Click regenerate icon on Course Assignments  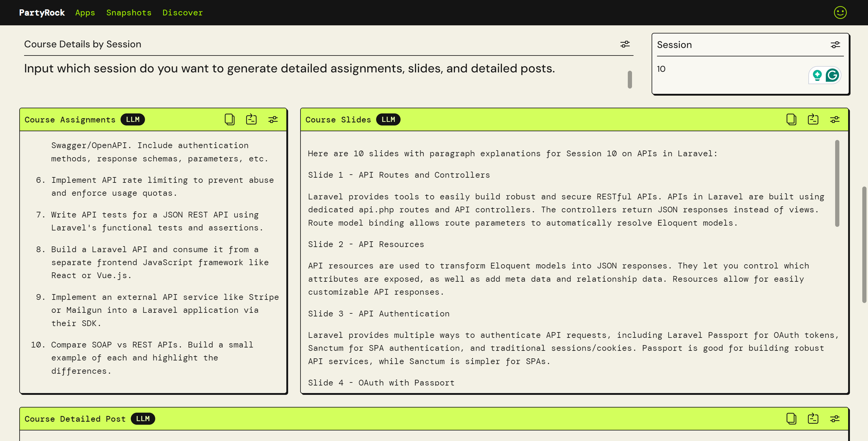pos(251,119)
